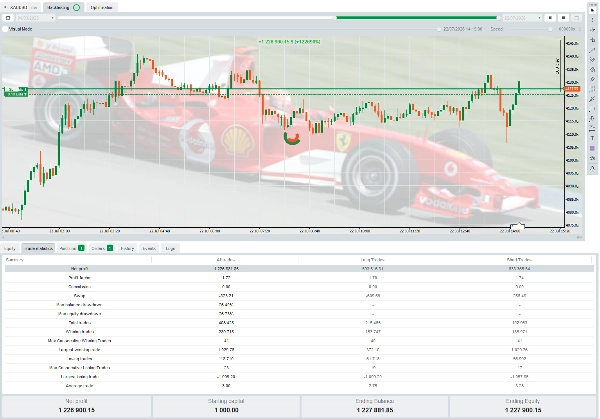Open the backtest start date dropdown
Screen dimensions: 600x419
[36, 18]
